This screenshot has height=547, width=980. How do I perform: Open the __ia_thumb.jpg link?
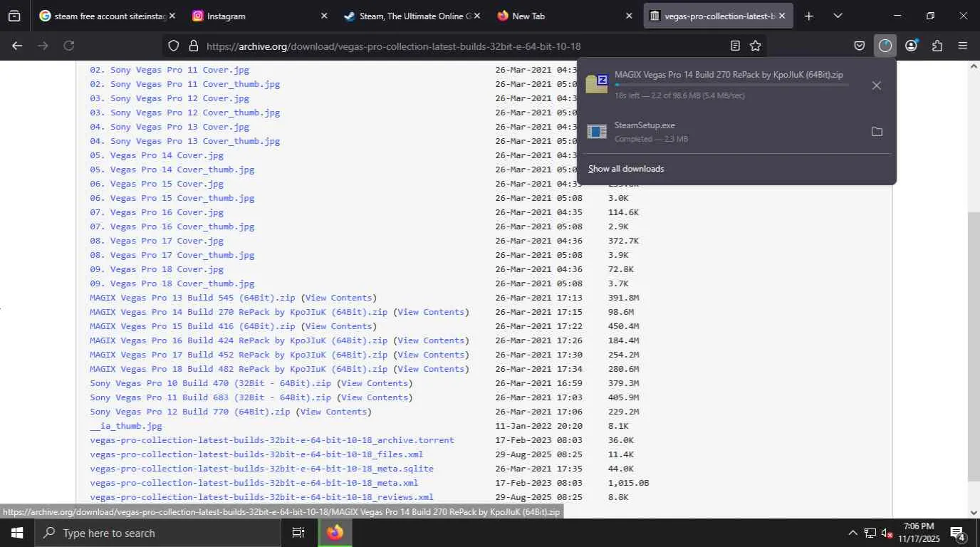126,426
